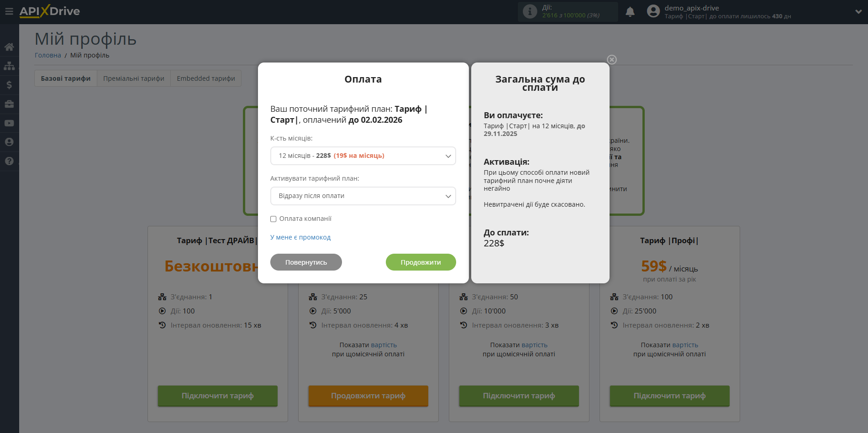Click the orange Продовжити тариф button
This screenshot has width=868, height=433.
pos(368,396)
